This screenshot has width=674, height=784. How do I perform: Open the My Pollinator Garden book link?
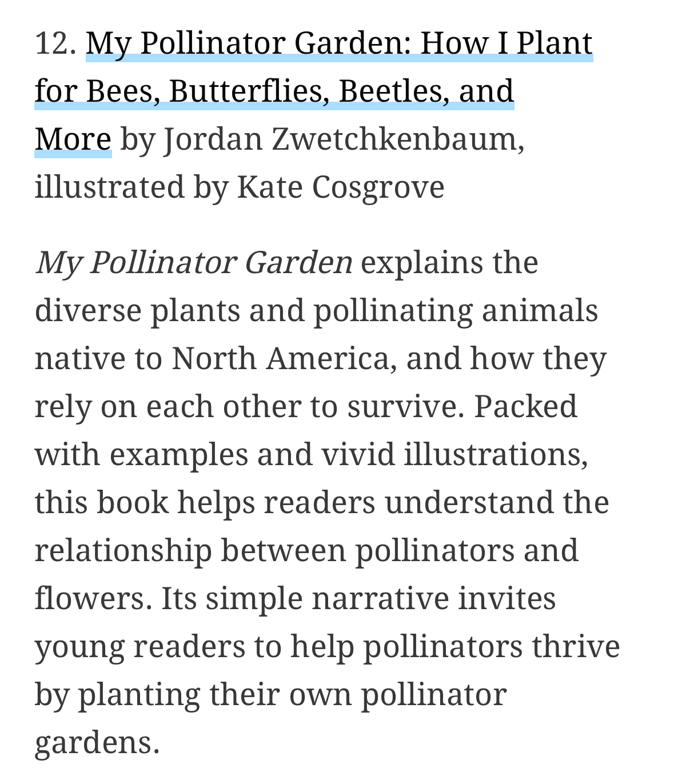338,43
